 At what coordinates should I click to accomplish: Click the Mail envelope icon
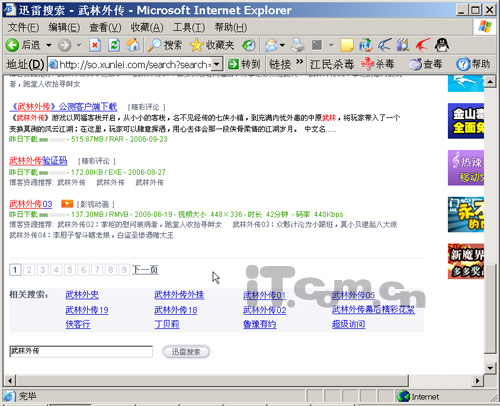271,45
